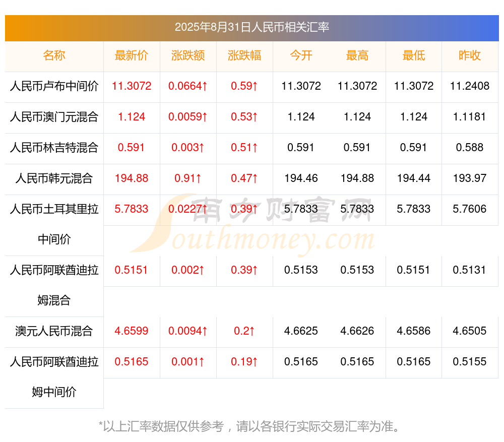Viewport: 504px width, 442px height.
Task: Click previous close 1.1181
Action: pos(470,117)
